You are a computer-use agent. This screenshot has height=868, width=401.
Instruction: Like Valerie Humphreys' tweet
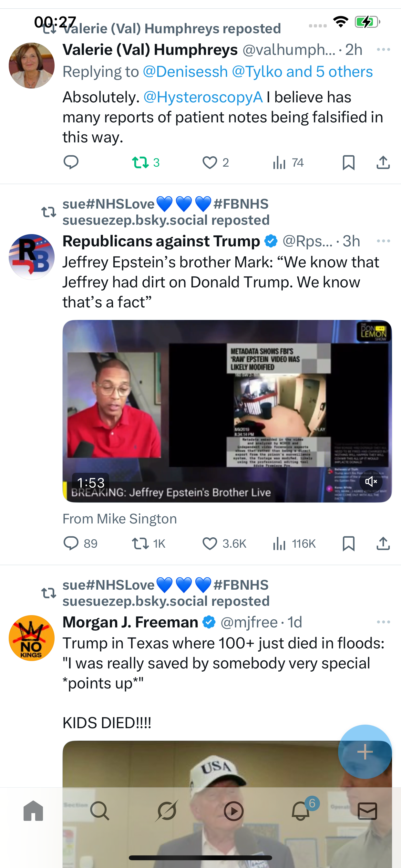click(x=216, y=162)
